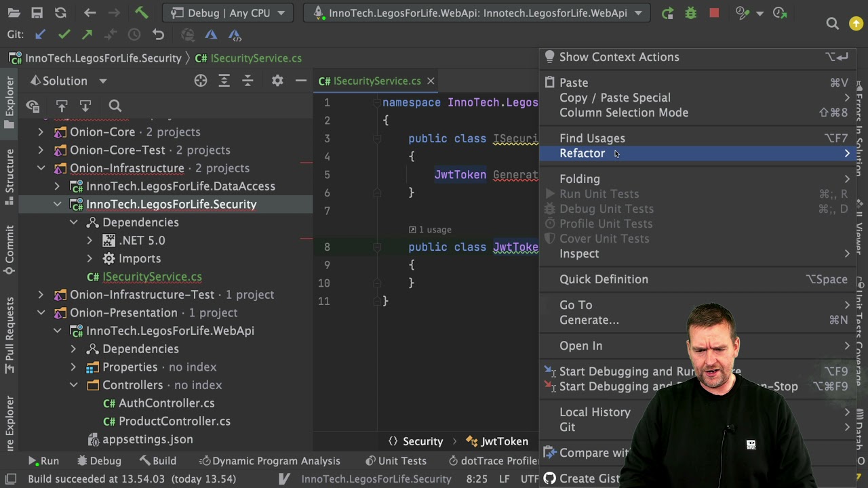Click the Solution explorer search magnifier

pyautogui.click(x=115, y=106)
